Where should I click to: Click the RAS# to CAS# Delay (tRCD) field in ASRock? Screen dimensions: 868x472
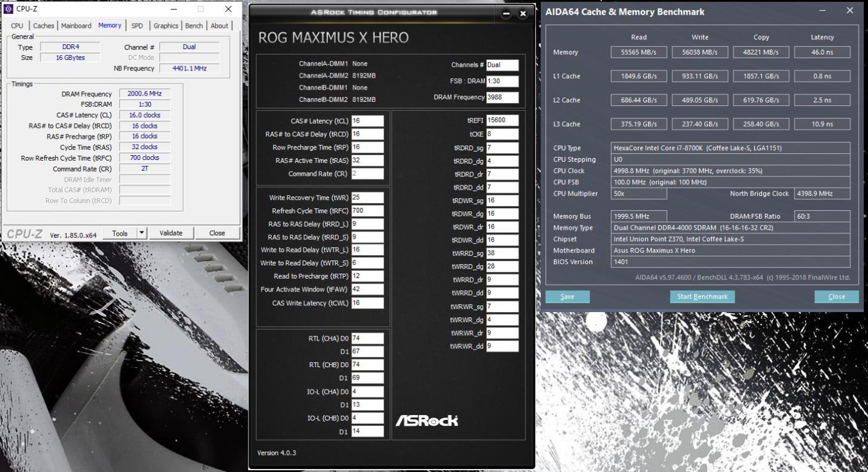point(367,134)
